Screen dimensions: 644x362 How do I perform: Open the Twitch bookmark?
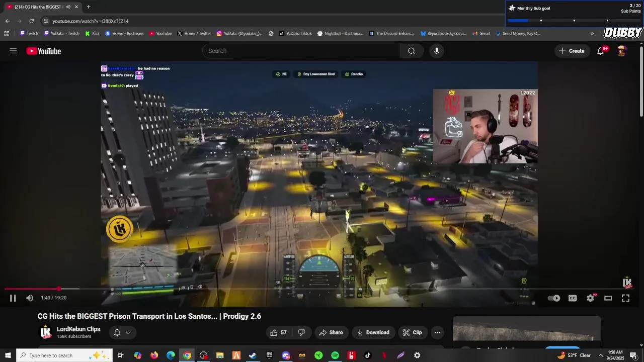[29, 33]
